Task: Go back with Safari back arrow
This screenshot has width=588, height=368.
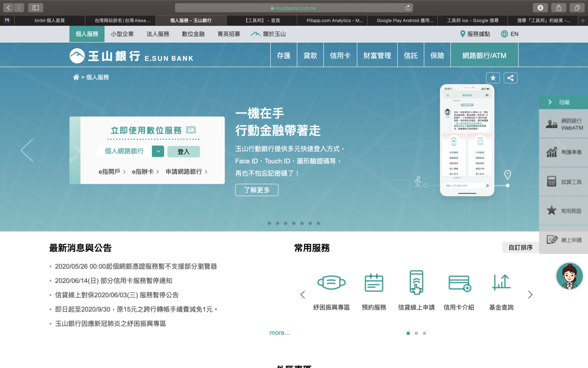Action: 8,8
